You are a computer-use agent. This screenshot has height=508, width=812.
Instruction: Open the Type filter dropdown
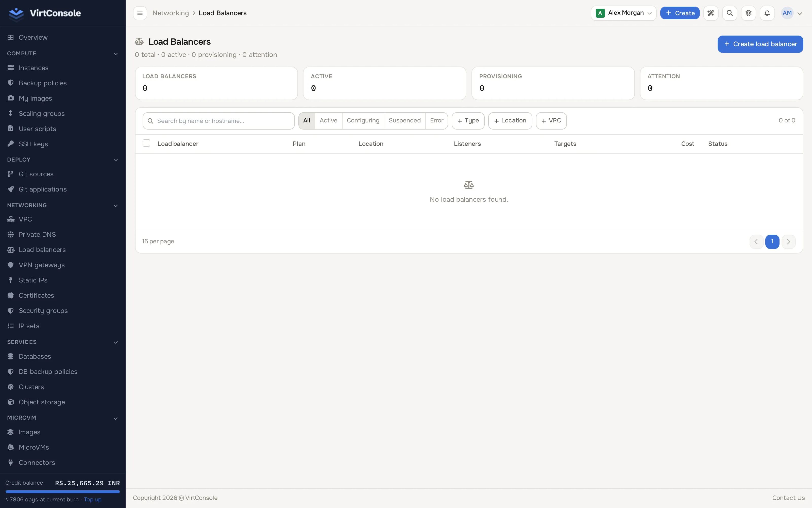(x=468, y=121)
